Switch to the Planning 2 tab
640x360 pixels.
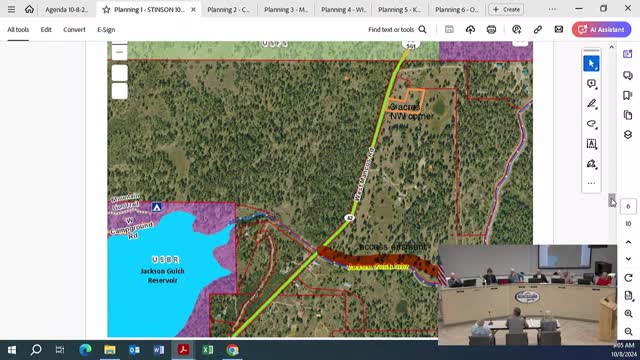point(229,9)
